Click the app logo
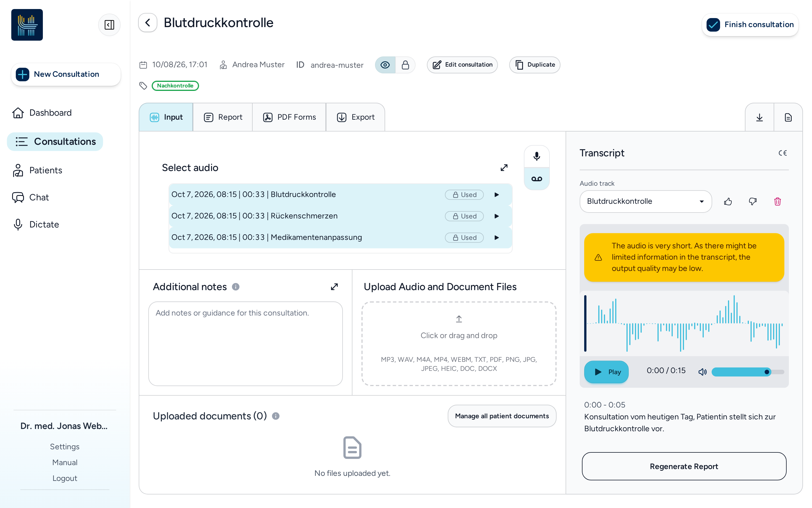812x508 pixels. (27, 25)
